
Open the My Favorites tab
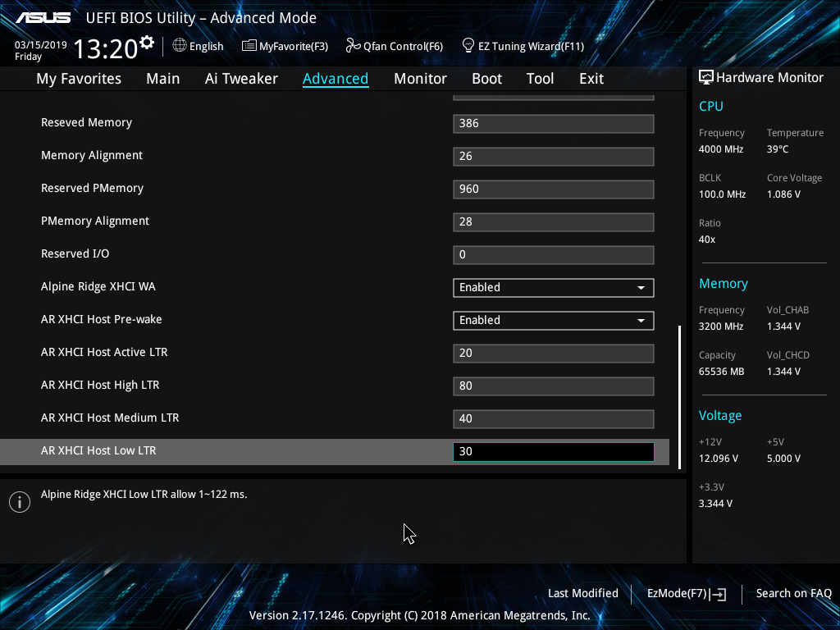pyautogui.click(x=79, y=79)
